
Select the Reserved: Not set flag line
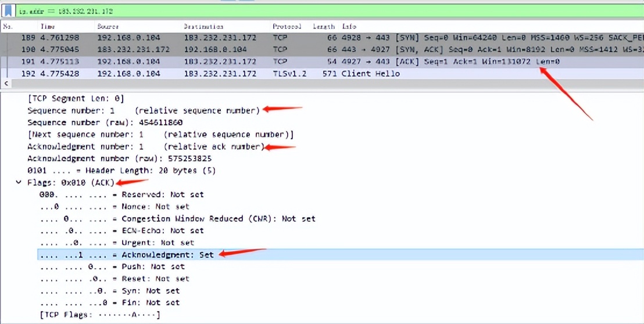121,195
